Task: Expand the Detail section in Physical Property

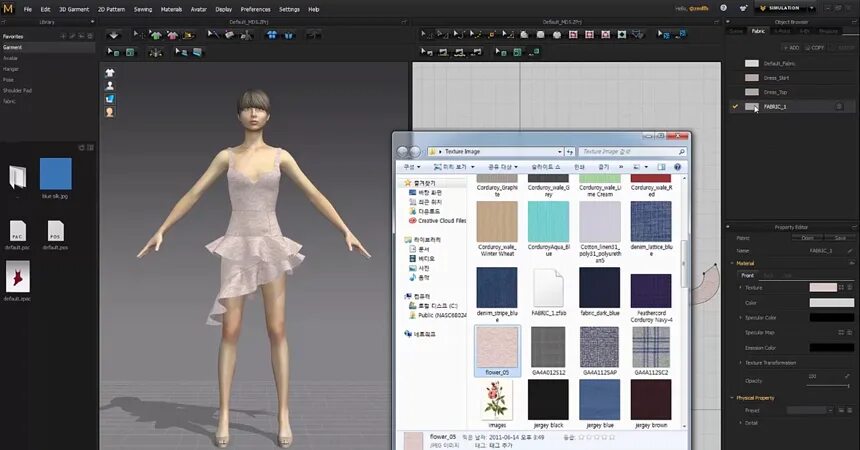Action: tap(750, 423)
